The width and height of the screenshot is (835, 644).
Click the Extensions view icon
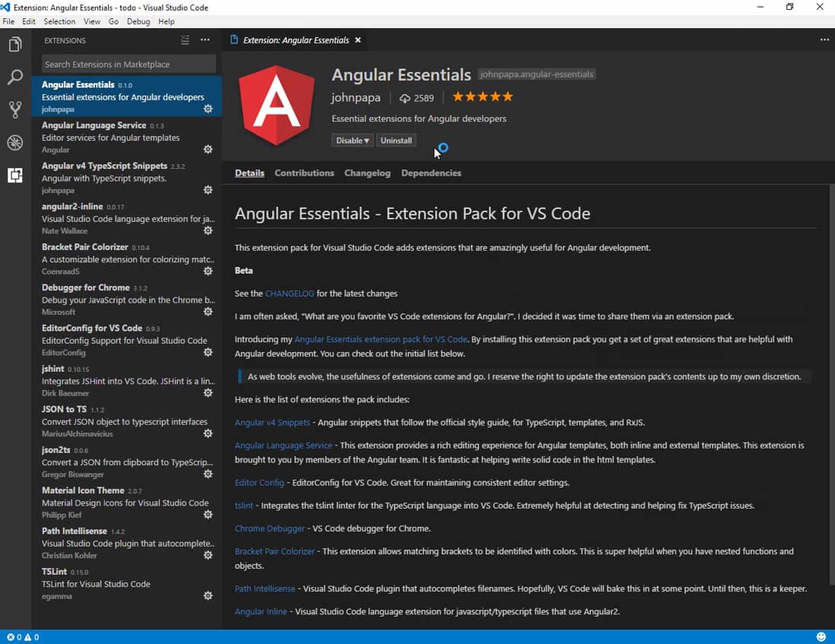point(15,176)
